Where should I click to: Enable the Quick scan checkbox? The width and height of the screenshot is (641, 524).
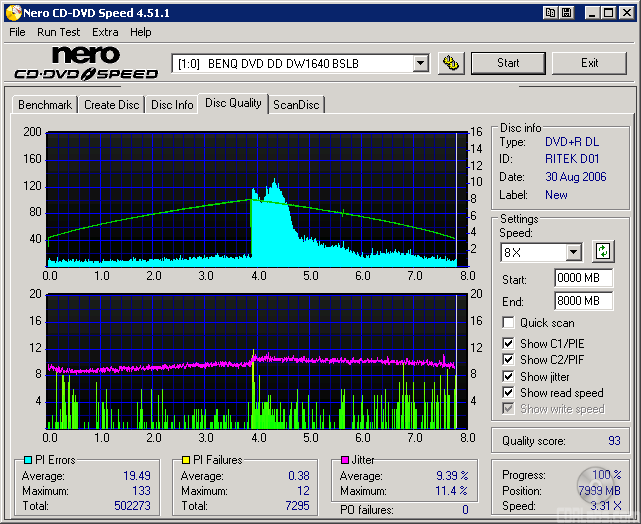tap(509, 323)
